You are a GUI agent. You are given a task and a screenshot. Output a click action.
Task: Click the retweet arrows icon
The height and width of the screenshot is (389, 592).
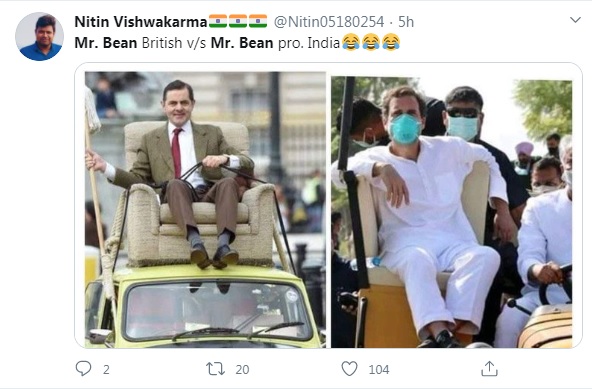point(215,369)
